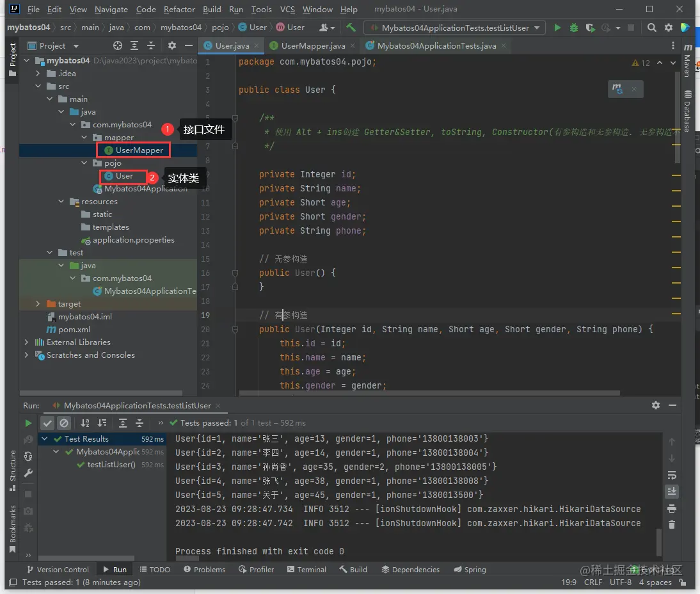Open the Refactor menu
Viewport: 700px width, 594px height.
tap(179, 10)
